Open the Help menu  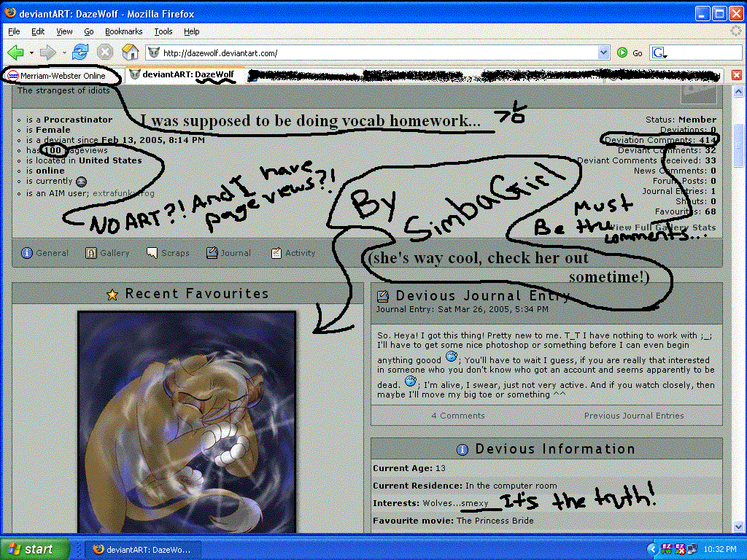(x=192, y=31)
